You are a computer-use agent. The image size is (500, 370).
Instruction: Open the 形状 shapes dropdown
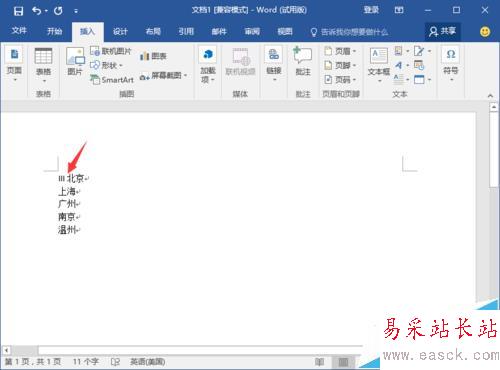(107, 65)
